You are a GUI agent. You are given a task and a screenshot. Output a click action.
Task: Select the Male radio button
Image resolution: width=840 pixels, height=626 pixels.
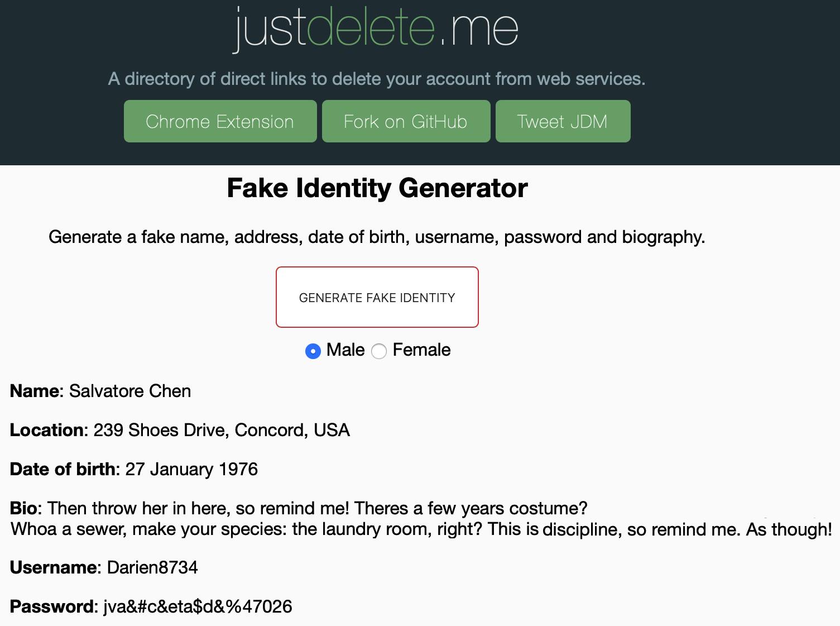click(313, 351)
